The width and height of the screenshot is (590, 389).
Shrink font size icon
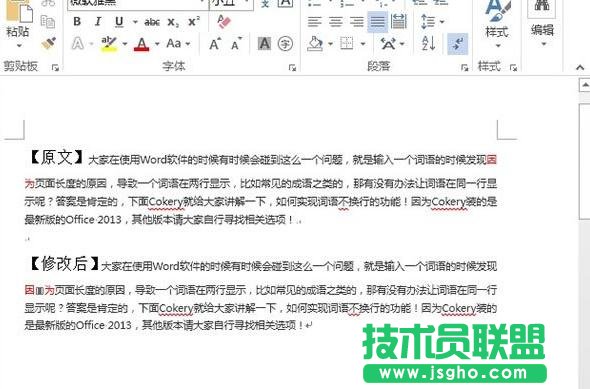coord(237,44)
